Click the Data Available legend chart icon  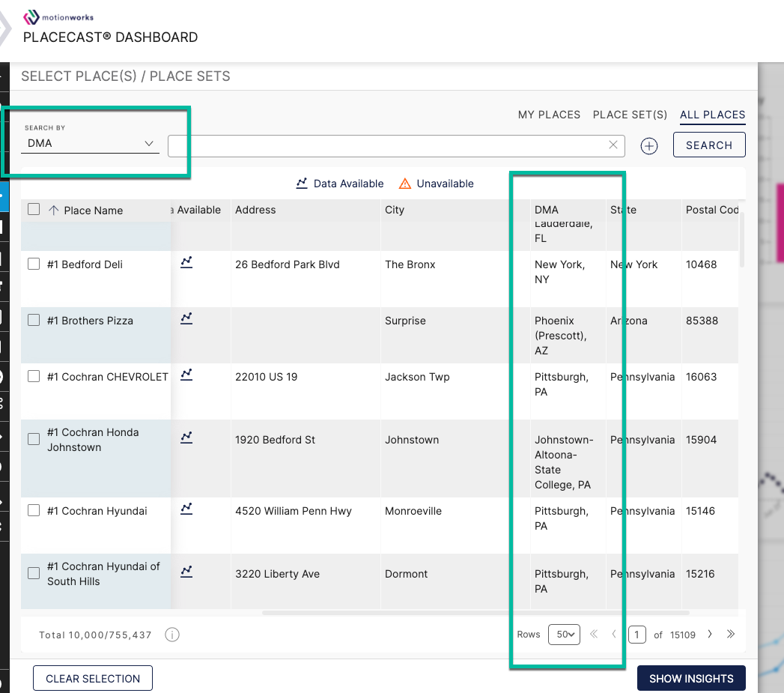[x=302, y=183]
